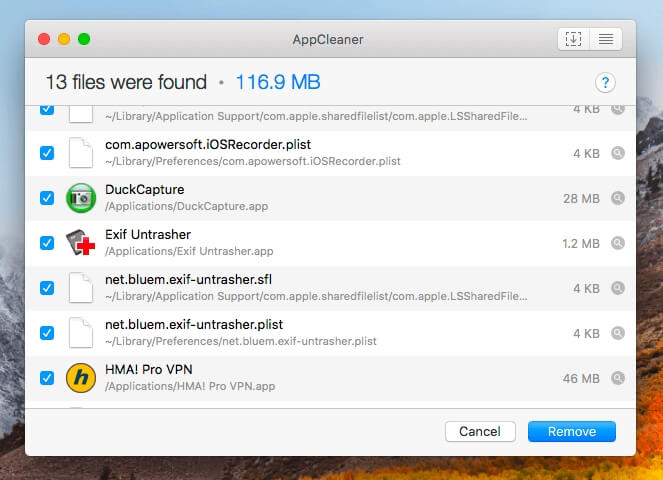Click the Cancel button
The image size is (663, 480).
(480, 432)
